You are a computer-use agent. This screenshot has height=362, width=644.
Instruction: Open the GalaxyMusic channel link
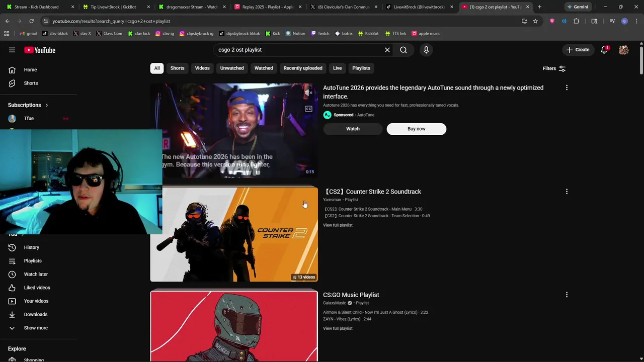[335, 303]
